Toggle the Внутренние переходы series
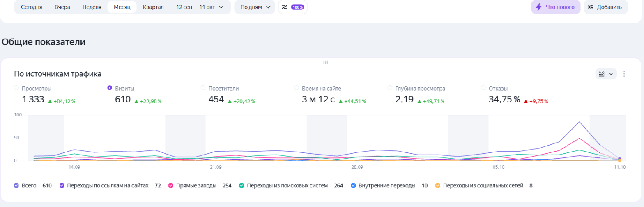Image resolution: width=644 pixels, height=207 pixels. click(x=353, y=185)
